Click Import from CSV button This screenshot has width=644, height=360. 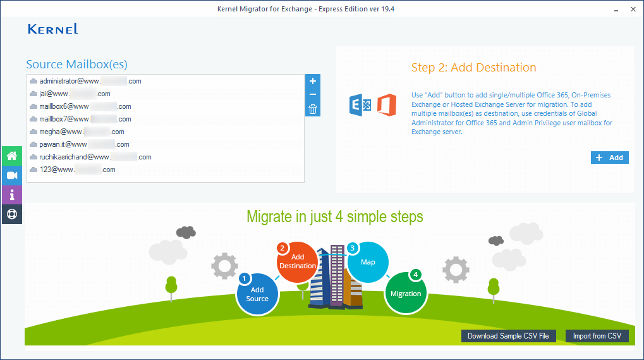click(x=597, y=336)
